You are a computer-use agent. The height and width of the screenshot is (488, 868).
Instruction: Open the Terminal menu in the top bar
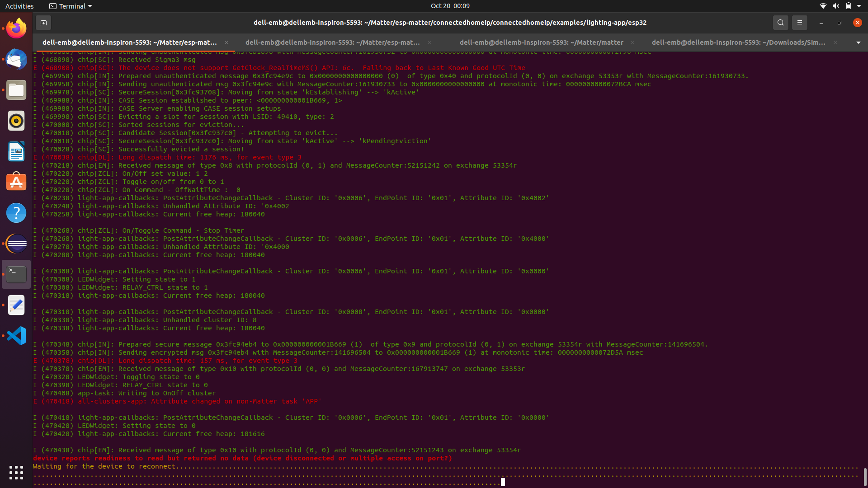pyautogui.click(x=70, y=6)
